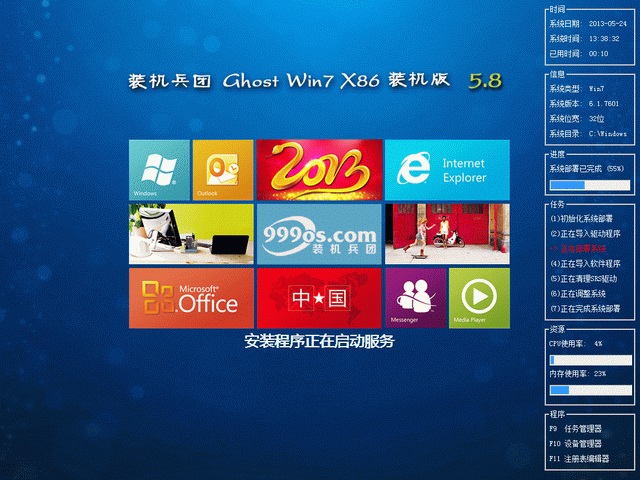The image size is (640, 480).
Task: Open the Outlook tile
Action: pyautogui.click(x=223, y=170)
